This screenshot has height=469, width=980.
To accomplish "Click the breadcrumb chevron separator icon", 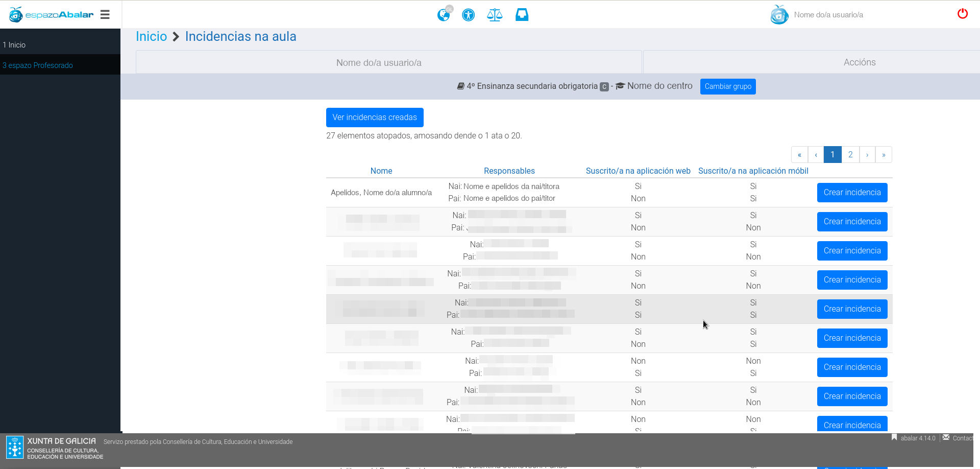I will pyautogui.click(x=176, y=37).
